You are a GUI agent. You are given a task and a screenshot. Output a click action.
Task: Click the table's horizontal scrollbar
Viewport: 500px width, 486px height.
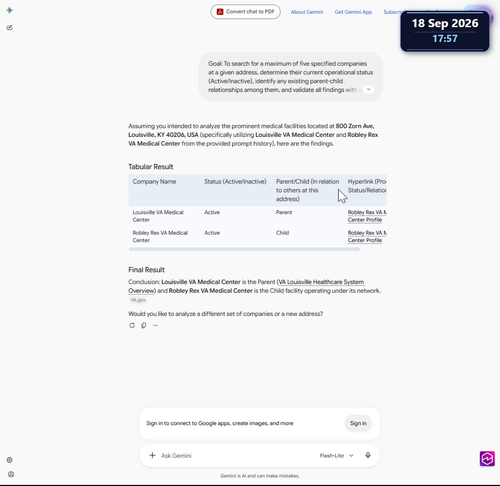pyautogui.click(x=244, y=249)
